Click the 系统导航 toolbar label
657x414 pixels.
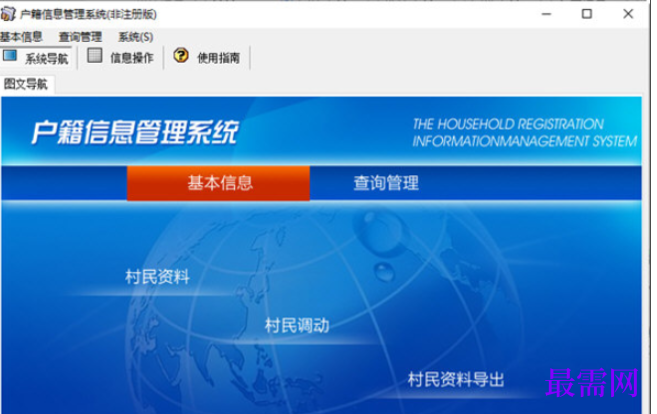click(x=47, y=58)
